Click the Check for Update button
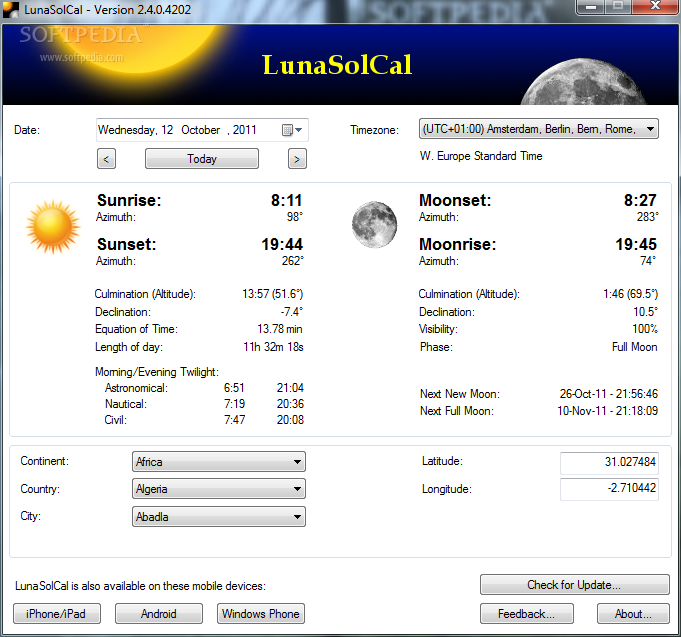Screen dimensions: 681x637 575,585
